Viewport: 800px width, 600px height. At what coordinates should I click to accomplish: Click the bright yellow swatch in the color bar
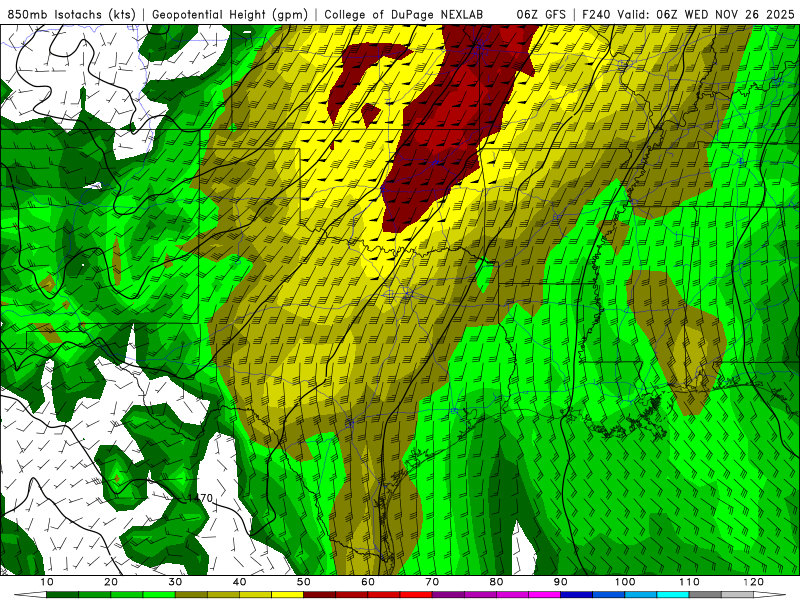click(287, 595)
